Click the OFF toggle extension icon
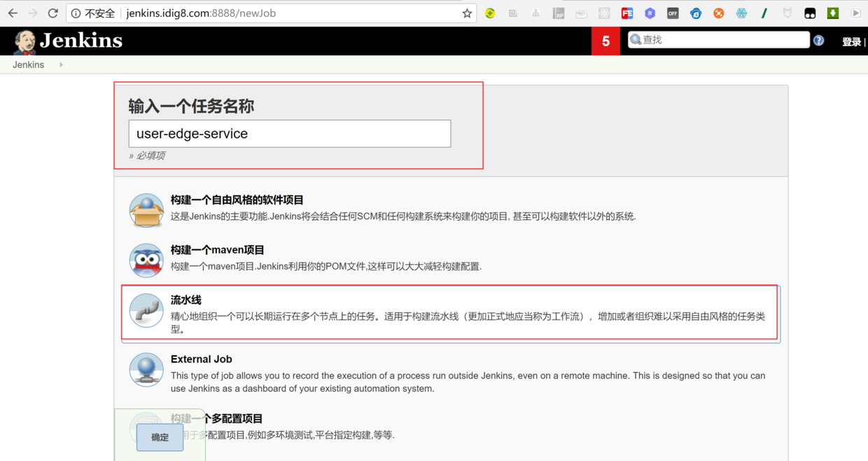This screenshot has height=461, width=868. 672,13
